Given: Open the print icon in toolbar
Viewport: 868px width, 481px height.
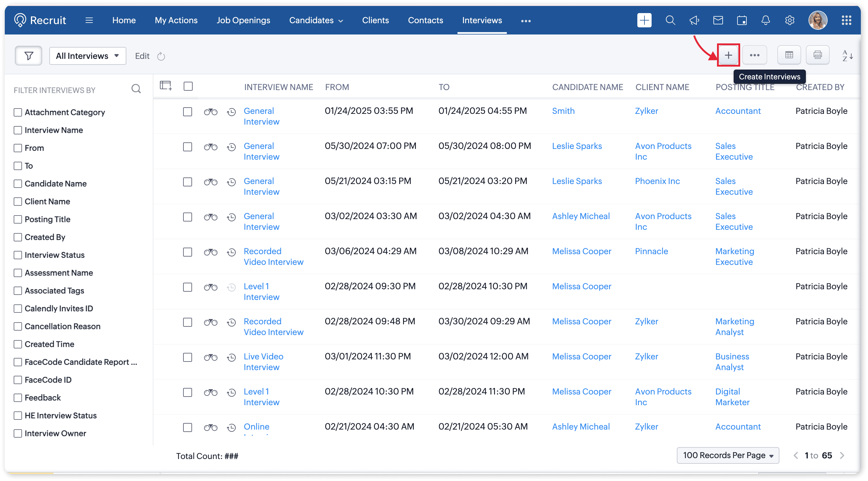Looking at the screenshot, I should pyautogui.click(x=817, y=55).
